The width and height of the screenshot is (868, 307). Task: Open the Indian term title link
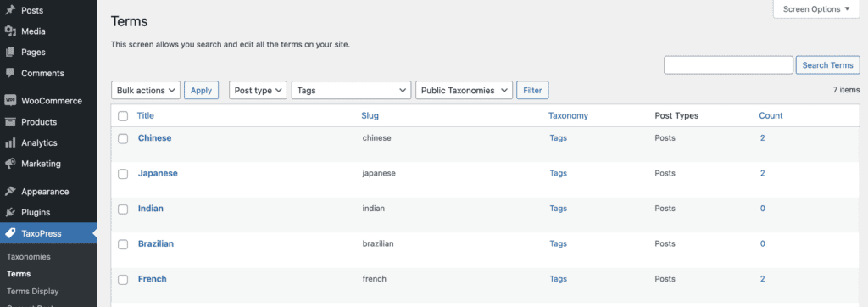pos(151,209)
